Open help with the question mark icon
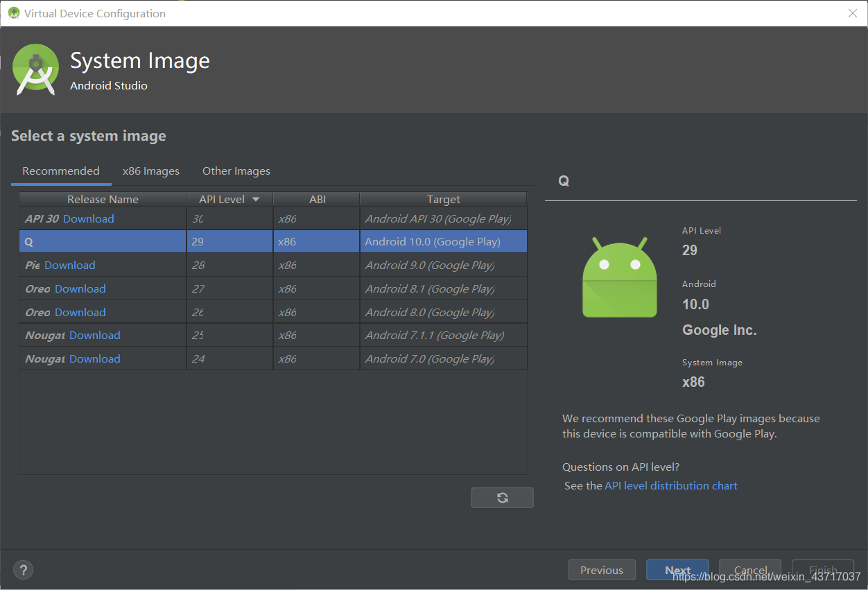 click(x=23, y=570)
